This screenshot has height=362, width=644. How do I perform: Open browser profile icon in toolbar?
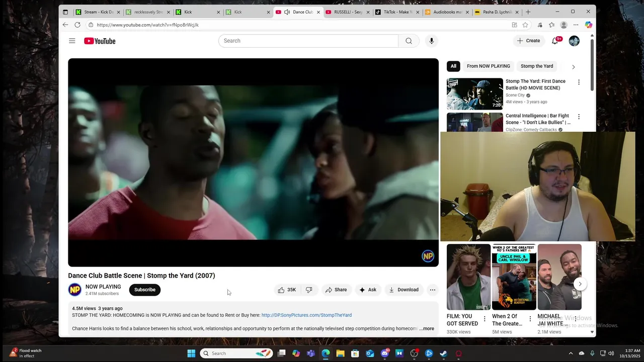coord(564,25)
